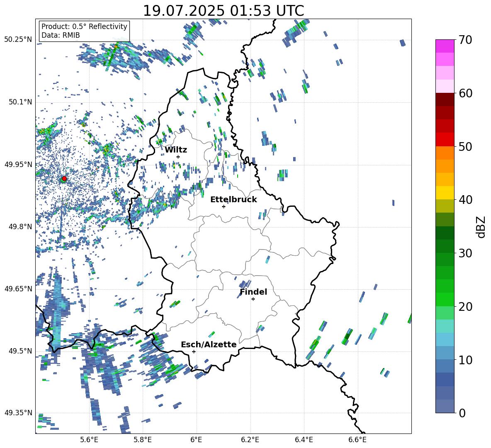The width and height of the screenshot is (491, 448).
Task: Click the Wiltz cross marker
Action: [x=178, y=157]
